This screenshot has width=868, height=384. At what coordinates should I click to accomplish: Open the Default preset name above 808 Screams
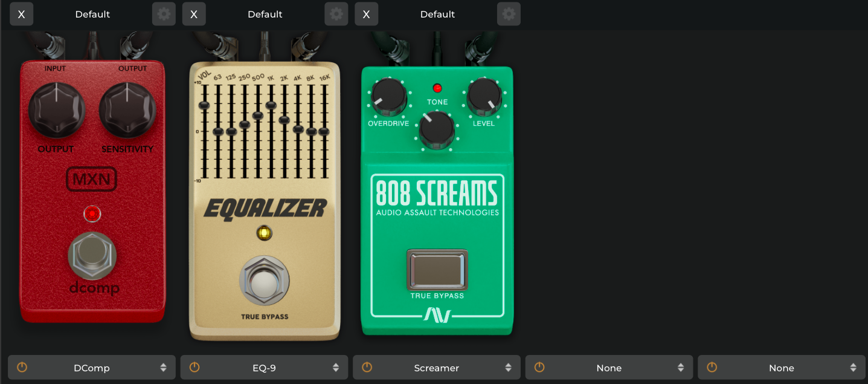[437, 14]
